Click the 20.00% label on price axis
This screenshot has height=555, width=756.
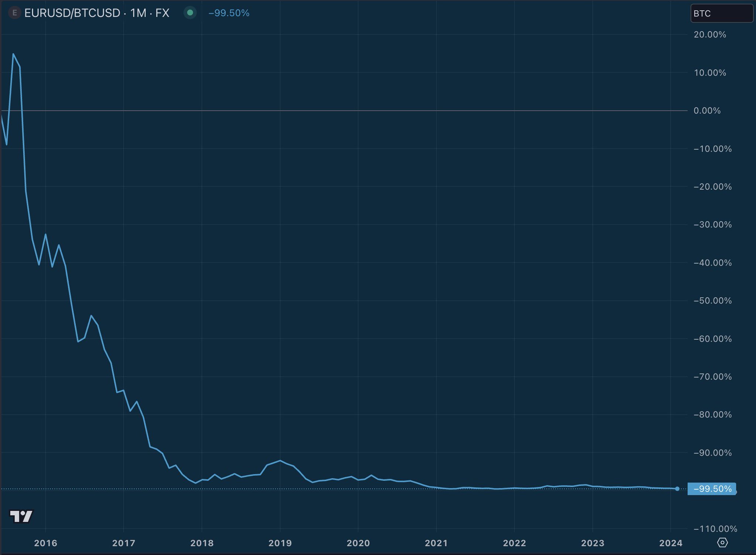click(x=709, y=35)
